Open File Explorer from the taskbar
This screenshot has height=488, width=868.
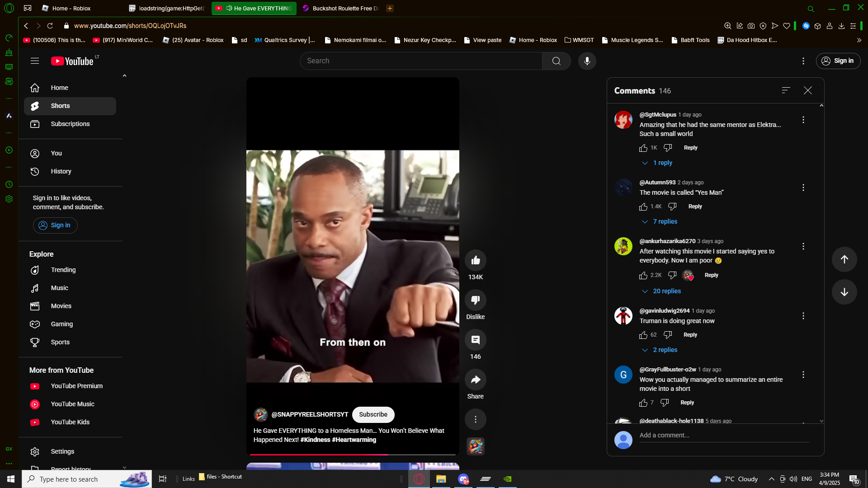[441, 479]
